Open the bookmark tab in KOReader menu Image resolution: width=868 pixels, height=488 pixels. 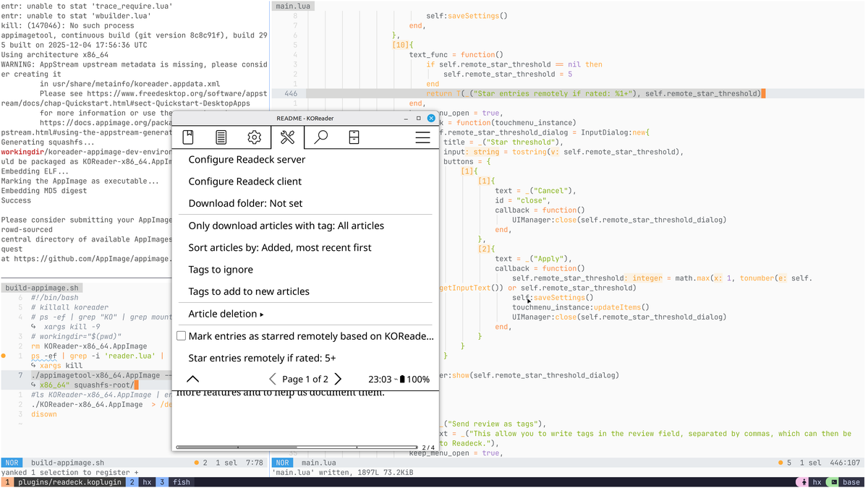pos(188,137)
